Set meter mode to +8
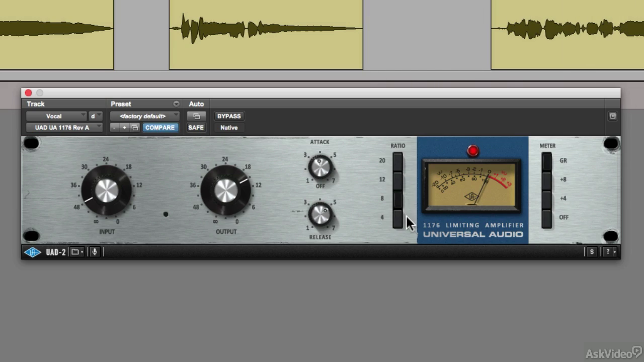Screen dimensions: 644x362 (546, 180)
